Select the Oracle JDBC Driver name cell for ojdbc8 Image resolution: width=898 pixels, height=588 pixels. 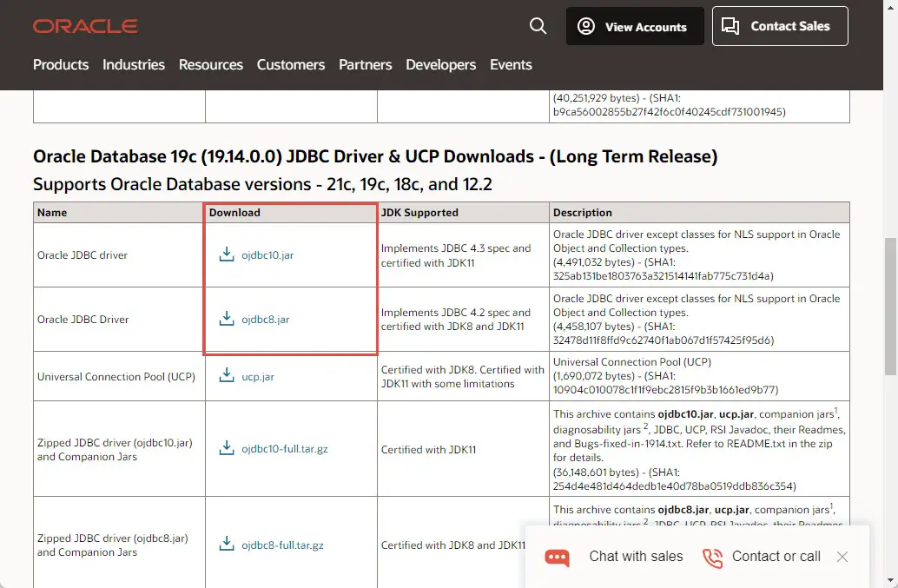pyautogui.click(x=119, y=319)
